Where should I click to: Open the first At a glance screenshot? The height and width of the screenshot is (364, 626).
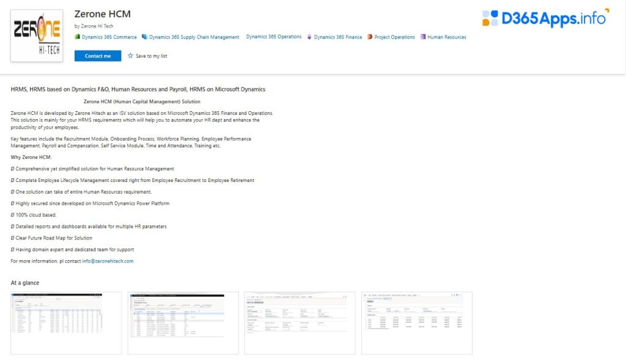coord(66,323)
